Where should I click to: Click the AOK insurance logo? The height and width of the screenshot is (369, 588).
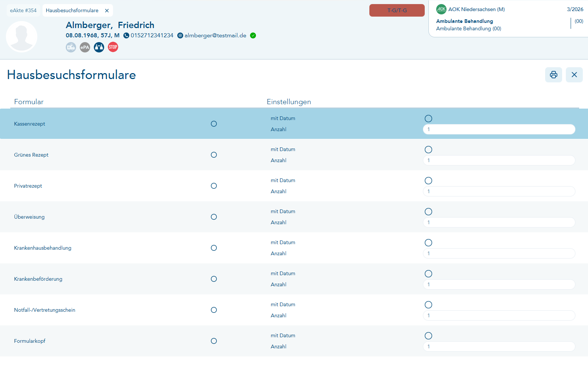pos(441,9)
